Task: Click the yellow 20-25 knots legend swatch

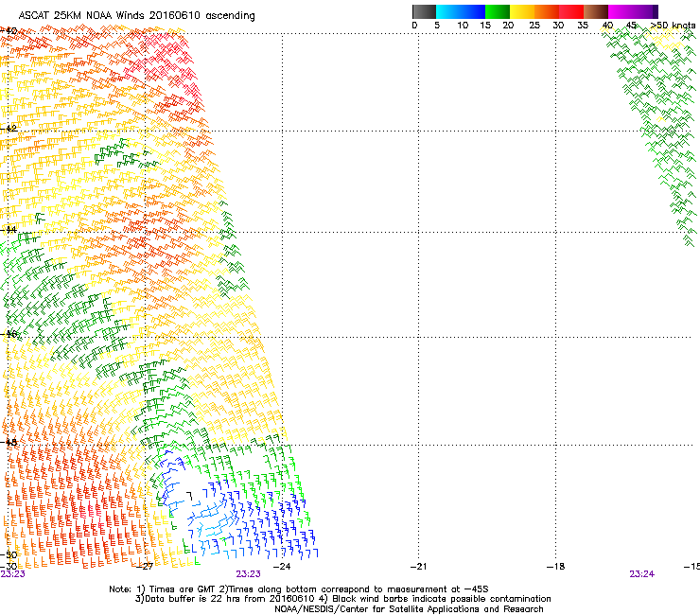Action: point(522,11)
